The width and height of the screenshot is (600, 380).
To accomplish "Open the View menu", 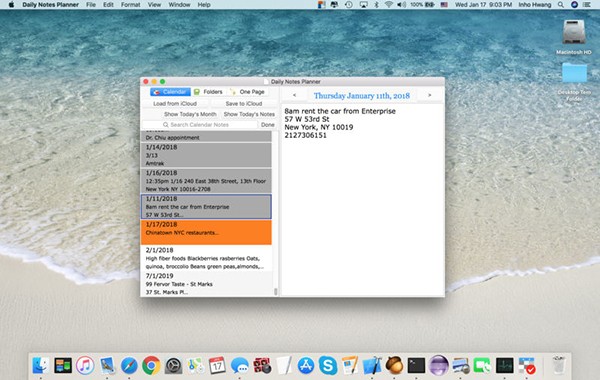I will (154, 5).
